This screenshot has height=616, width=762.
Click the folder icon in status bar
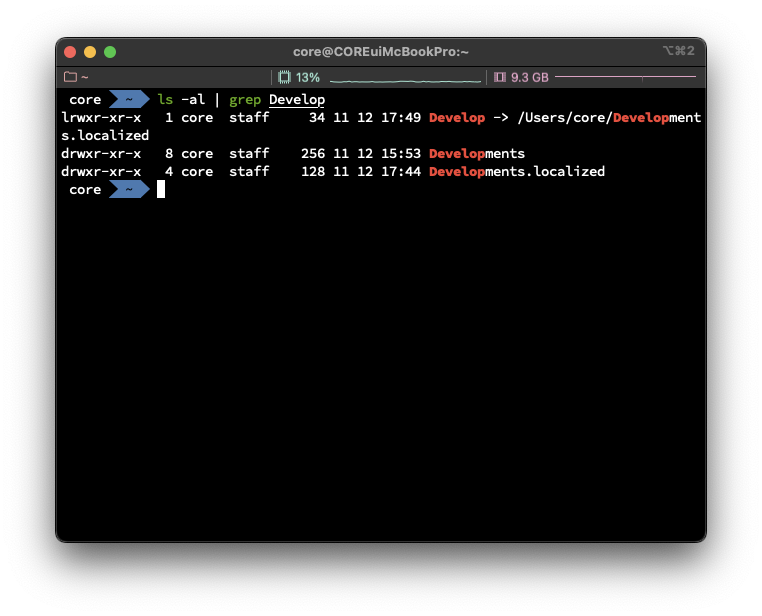coord(70,77)
